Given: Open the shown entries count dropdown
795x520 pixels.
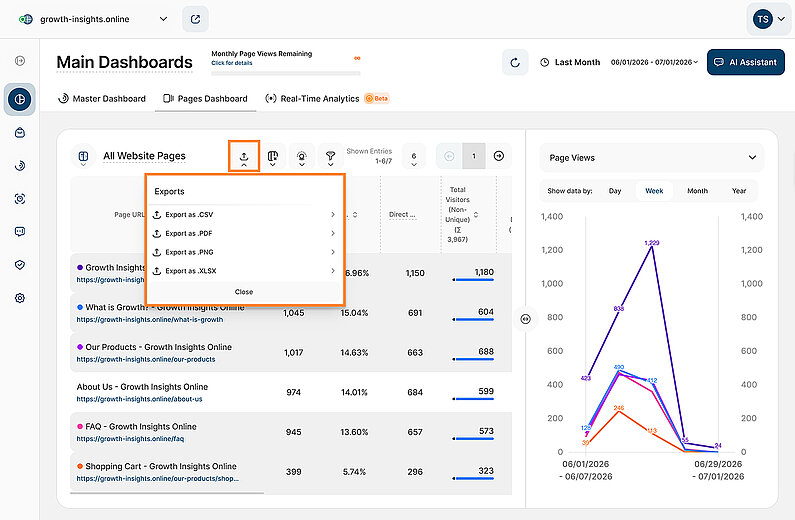Looking at the screenshot, I should tap(414, 158).
